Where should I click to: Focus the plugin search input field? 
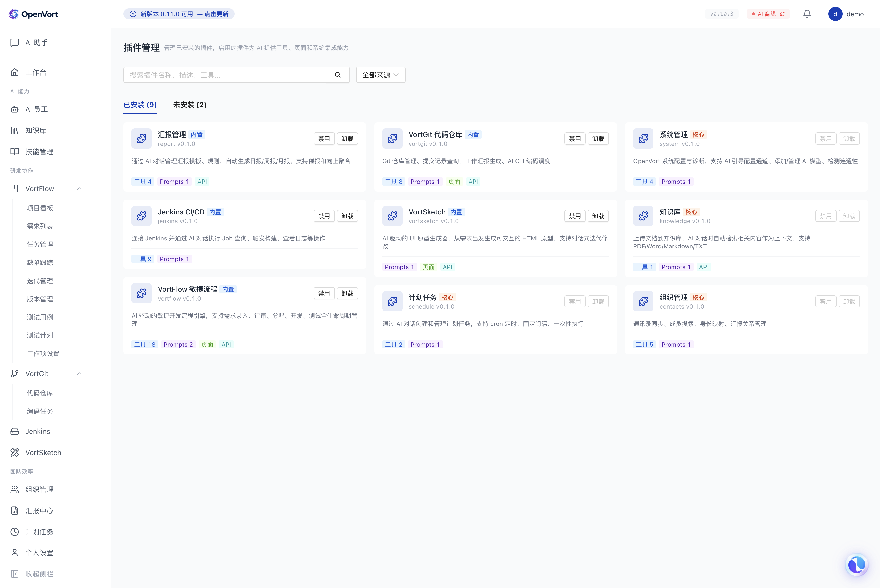click(x=225, y=75)
